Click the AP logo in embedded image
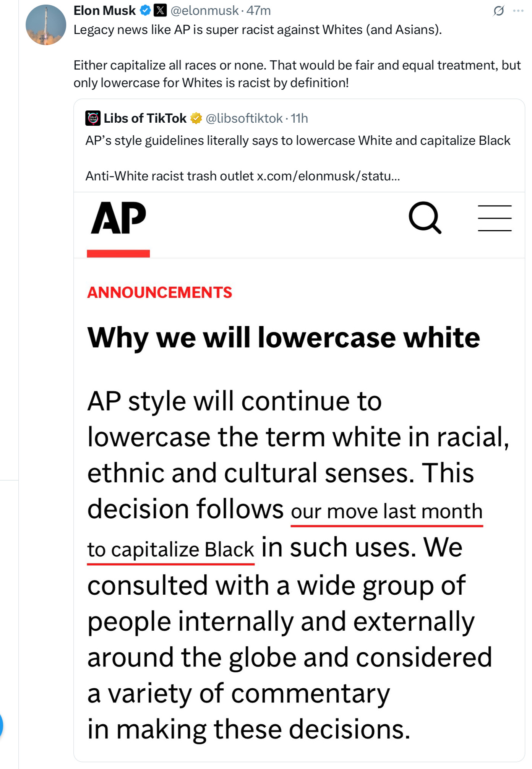Viewport: 532px width, 769px height. coord(118,218)
